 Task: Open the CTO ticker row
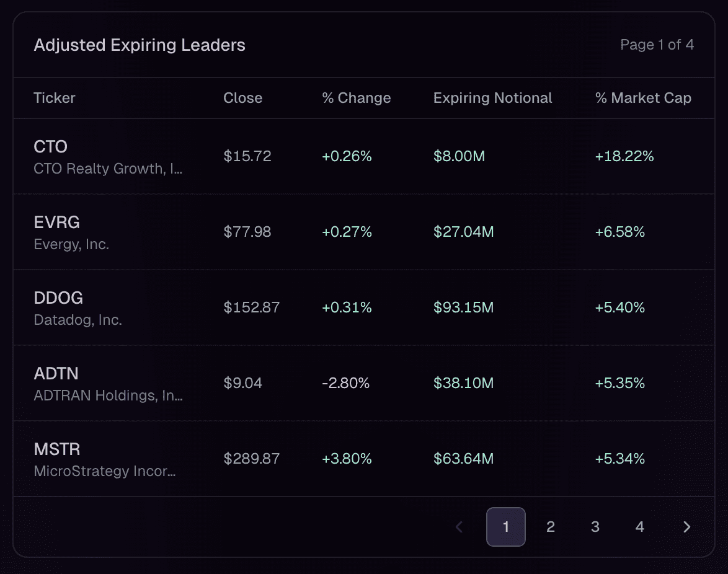coord(51,147)
